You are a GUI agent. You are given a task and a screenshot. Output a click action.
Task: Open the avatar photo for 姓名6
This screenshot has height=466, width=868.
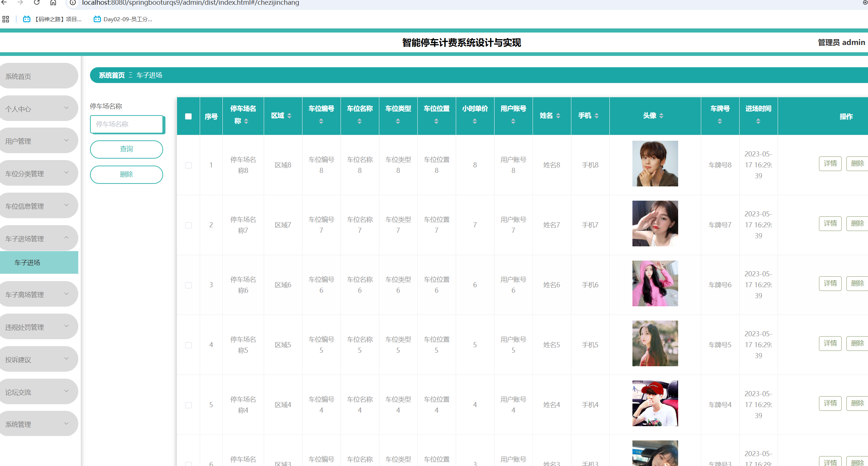coord(655,283)
